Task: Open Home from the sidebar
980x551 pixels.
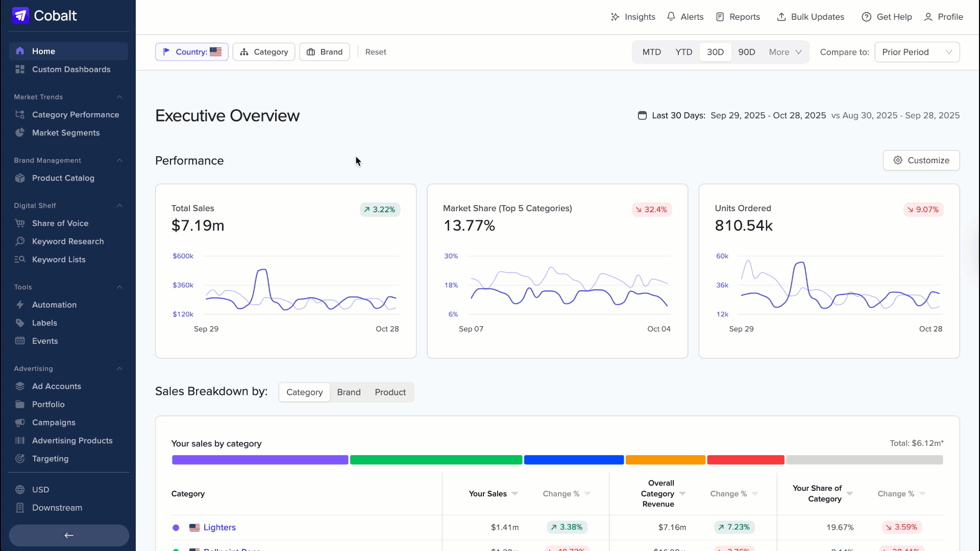Action: point(68,51)
